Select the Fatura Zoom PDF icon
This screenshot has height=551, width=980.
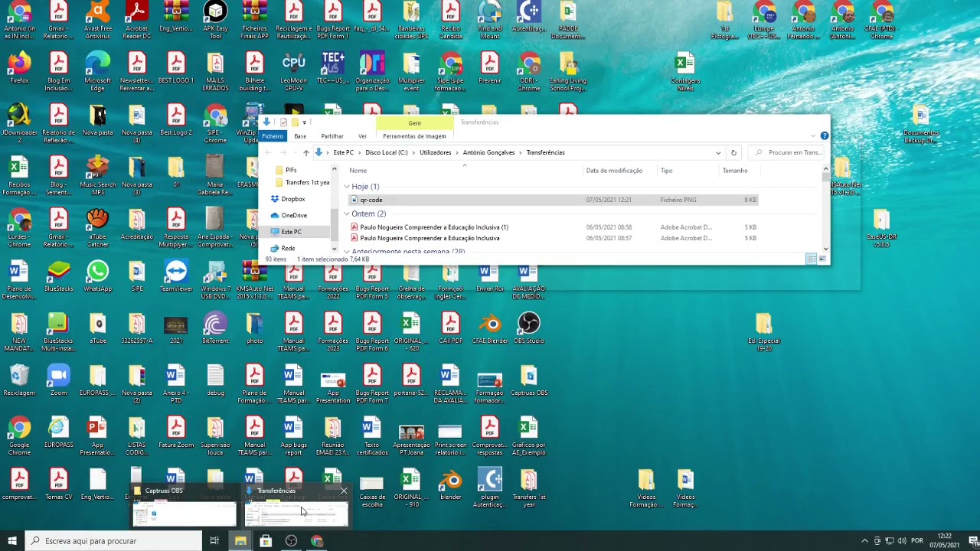pyautogui.click(x=176, y=432)
